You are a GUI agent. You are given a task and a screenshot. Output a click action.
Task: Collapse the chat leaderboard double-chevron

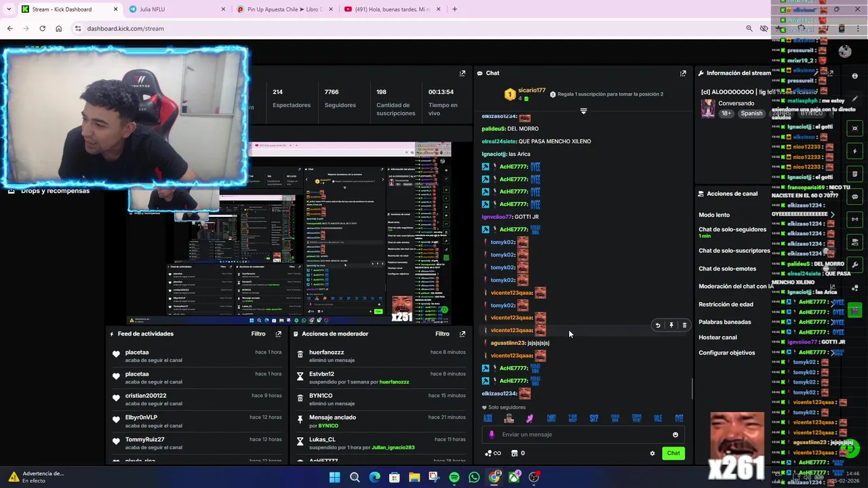pyautogui.click(x=583, y=110)
